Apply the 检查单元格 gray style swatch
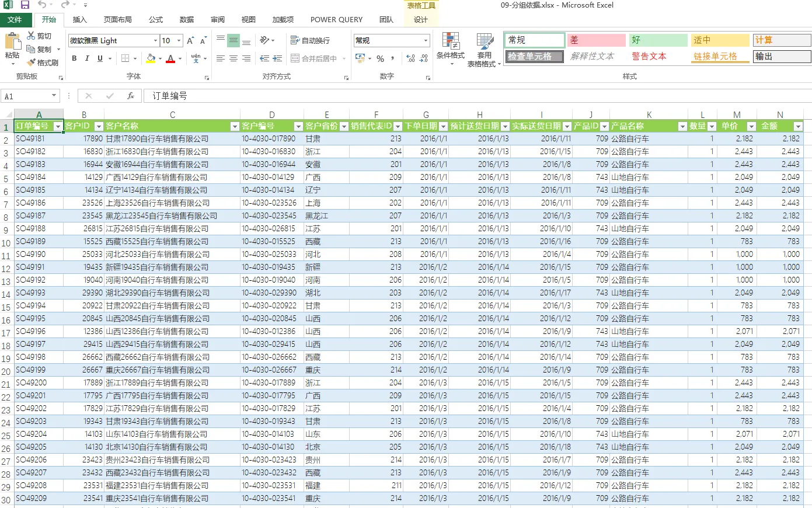 click(x=534, y=57)
